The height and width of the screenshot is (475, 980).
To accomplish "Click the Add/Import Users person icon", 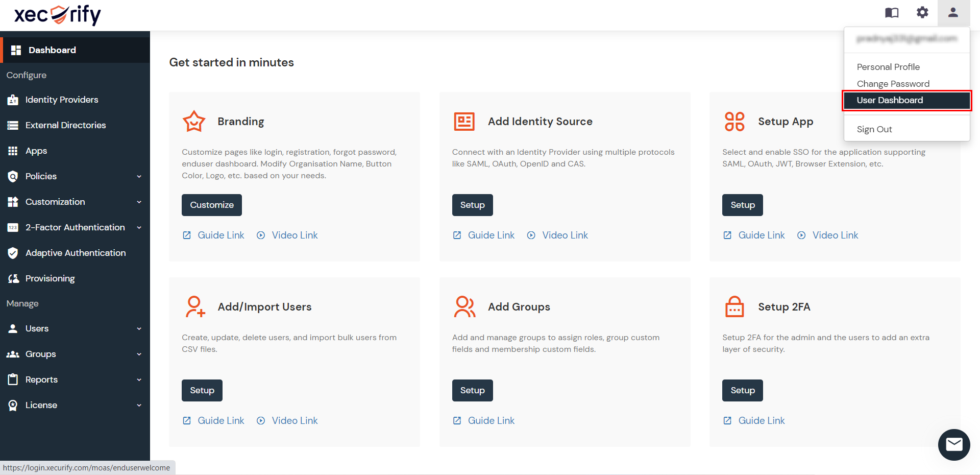I will [x=195, y=307].
